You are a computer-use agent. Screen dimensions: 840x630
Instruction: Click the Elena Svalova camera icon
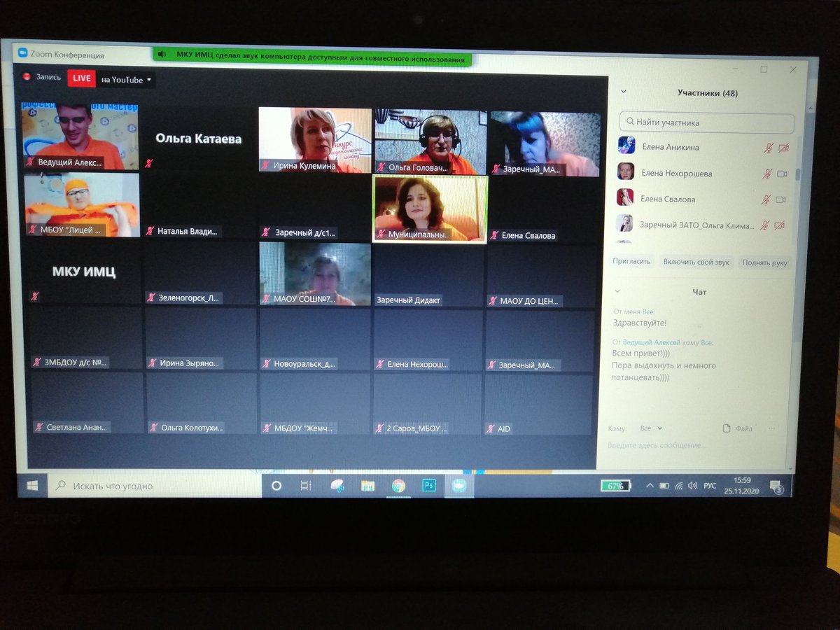782,199
